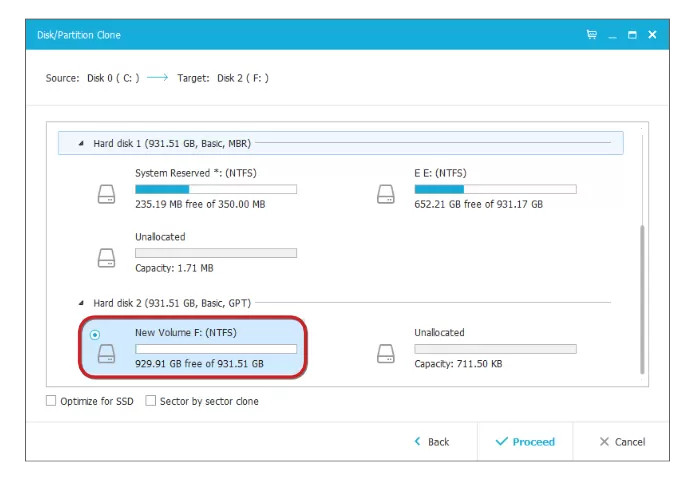Close the Disk/Partition Clone window
This screenshot has height=480, width=695.
click(652, 35)
